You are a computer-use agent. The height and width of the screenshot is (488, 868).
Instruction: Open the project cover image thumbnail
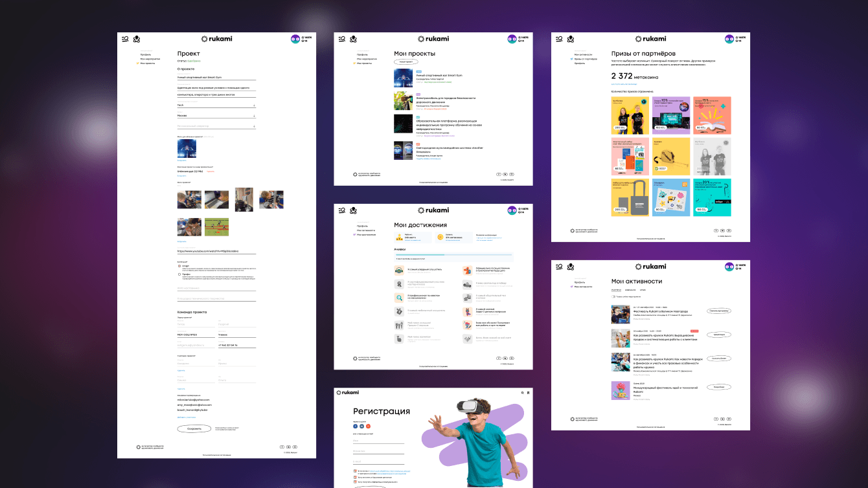tap(187, 148)
